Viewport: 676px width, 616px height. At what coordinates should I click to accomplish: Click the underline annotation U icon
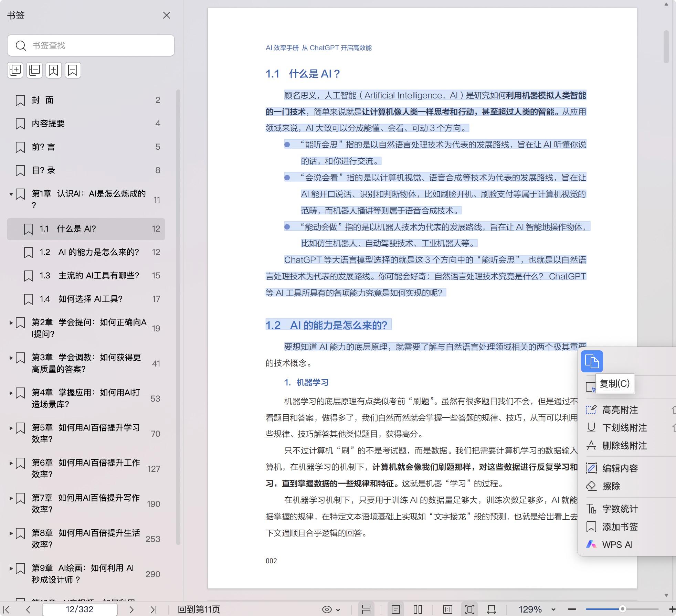coord(591,427)
